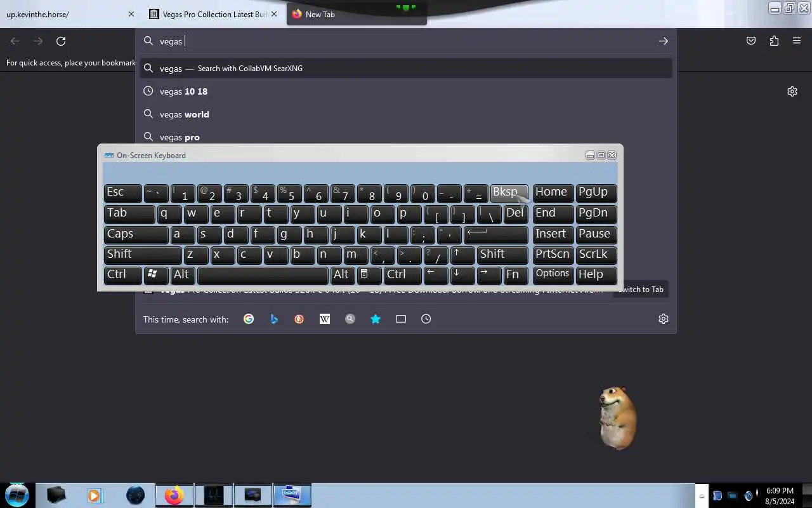
Task: Click Home key on On-Screen Keyboard
Action: pos(553,193)
